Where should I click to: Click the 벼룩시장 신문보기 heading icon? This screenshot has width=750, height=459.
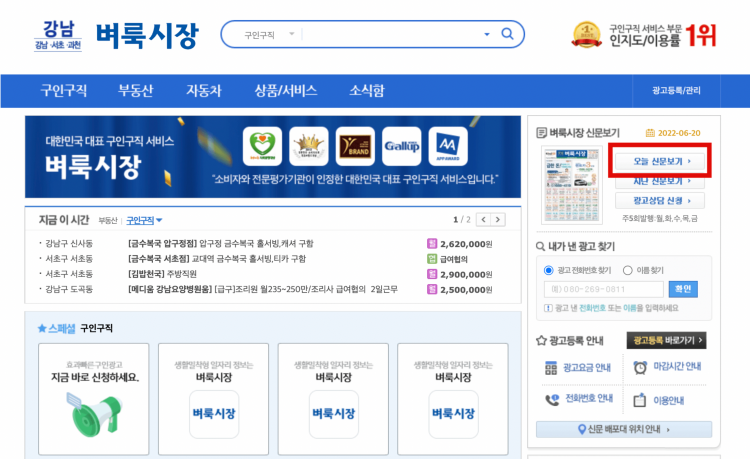pyautogui.click(x=541, y=132)
